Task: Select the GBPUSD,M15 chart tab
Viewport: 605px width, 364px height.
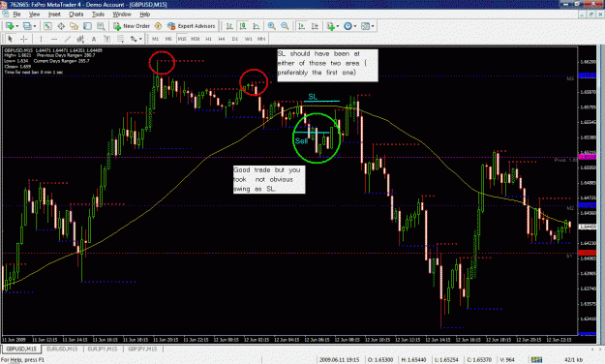Action: coord(21,349)
